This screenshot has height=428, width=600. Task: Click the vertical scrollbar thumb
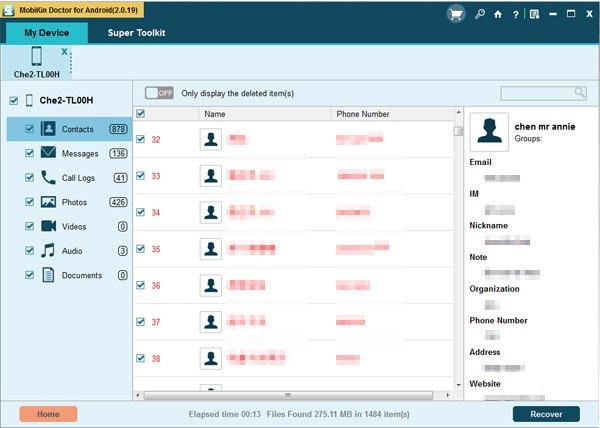pyautogui.click(x=458, y=131)
